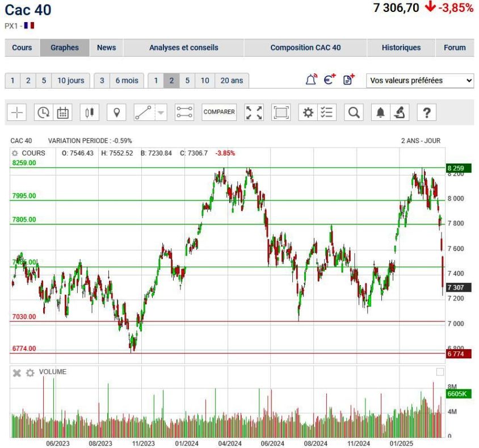Click the 8259.00 resistance label

(x=24, y=163)
